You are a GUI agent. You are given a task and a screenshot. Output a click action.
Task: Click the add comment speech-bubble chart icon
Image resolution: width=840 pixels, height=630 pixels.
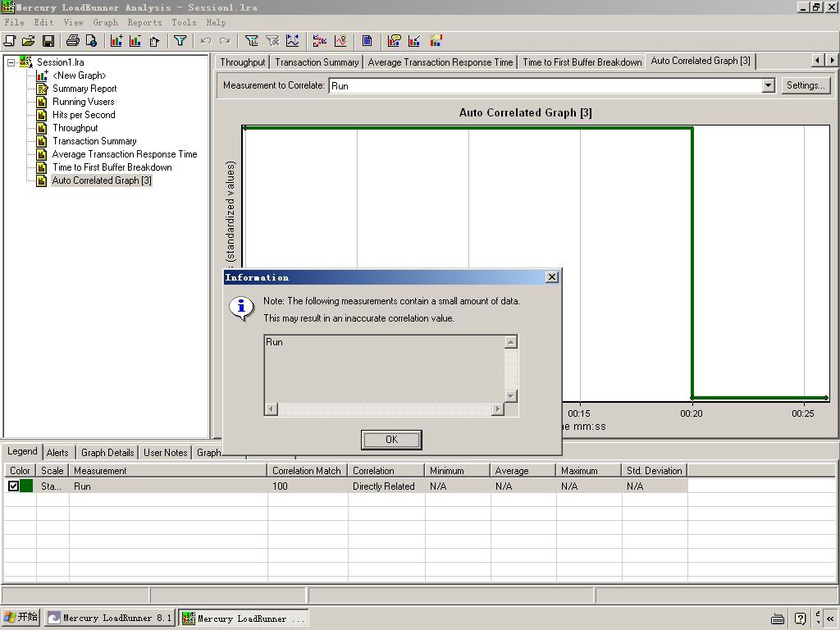pos(395,41)
